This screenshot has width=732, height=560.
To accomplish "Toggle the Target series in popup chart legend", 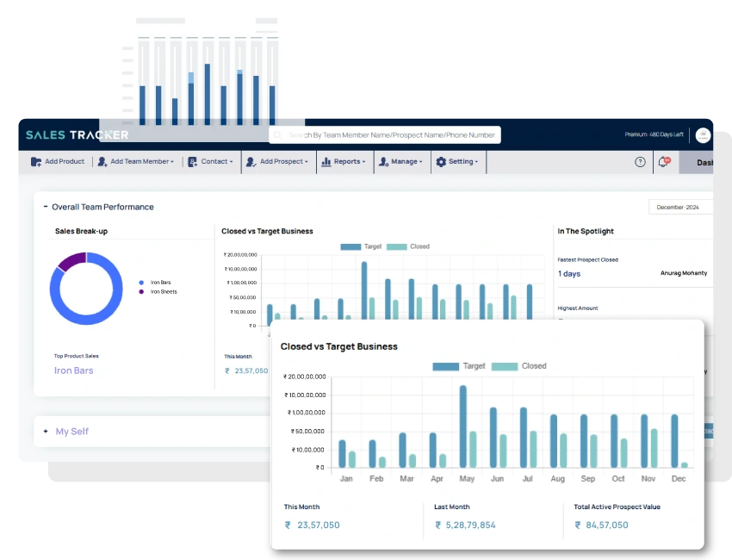I will (x=459, y=366).
